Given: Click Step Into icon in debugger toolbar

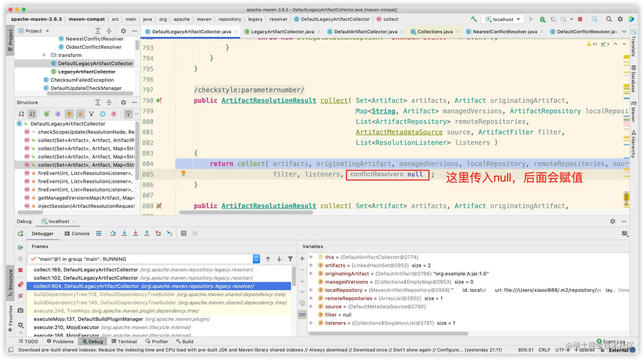Looking at the screenshot, I should 124,233.
